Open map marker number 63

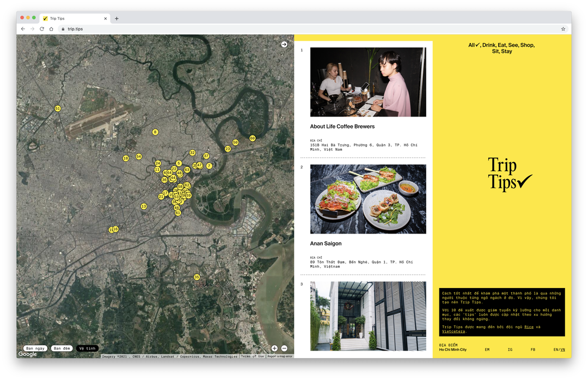(187, 170)
